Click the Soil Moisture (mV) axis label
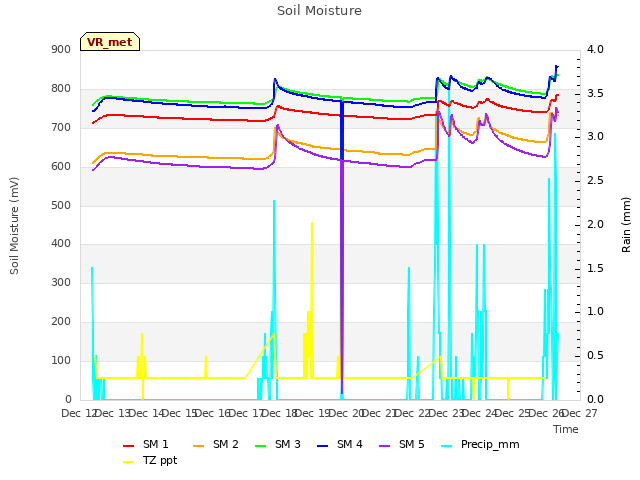 14,226
